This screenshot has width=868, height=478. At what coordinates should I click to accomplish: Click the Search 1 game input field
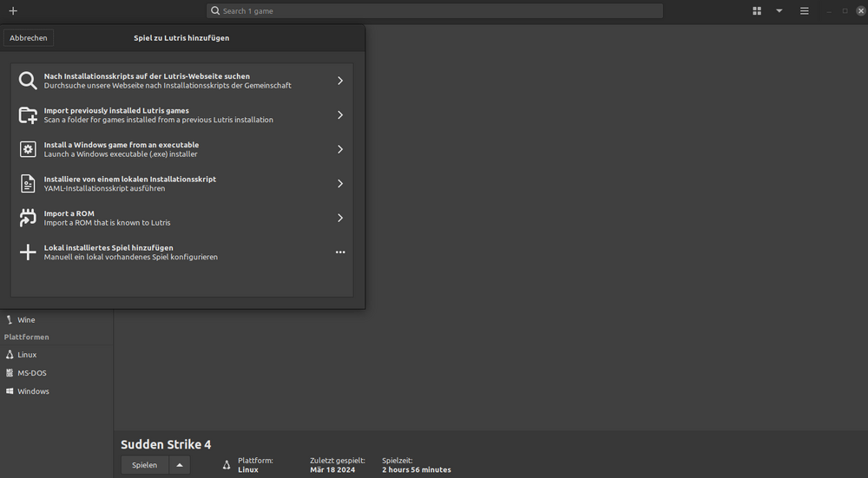point(435,10)
